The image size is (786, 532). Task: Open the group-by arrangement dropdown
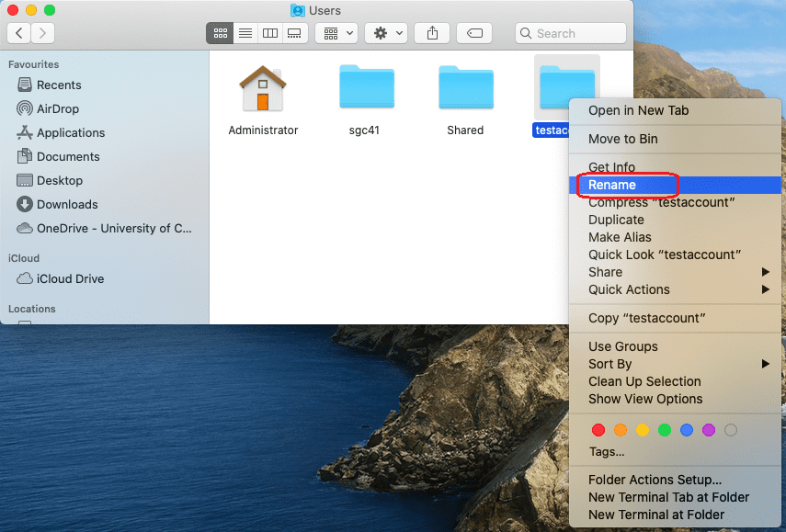pos(336,33)
